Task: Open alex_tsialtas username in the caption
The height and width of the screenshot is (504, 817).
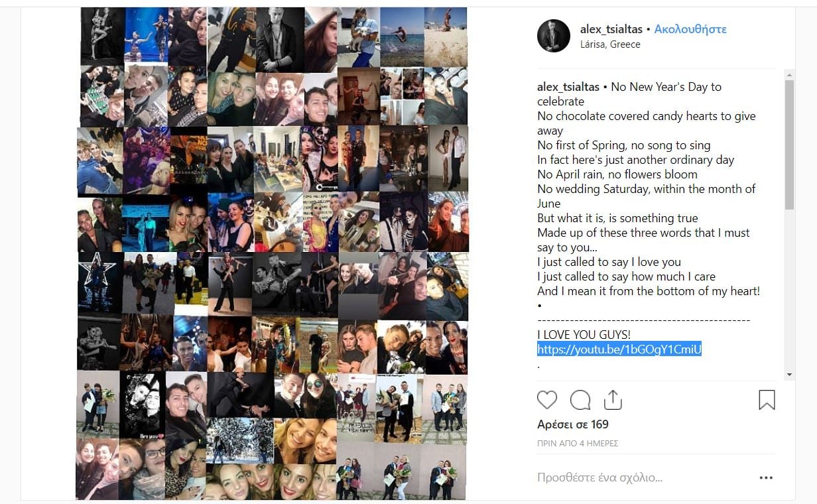Action: (568, 87)
